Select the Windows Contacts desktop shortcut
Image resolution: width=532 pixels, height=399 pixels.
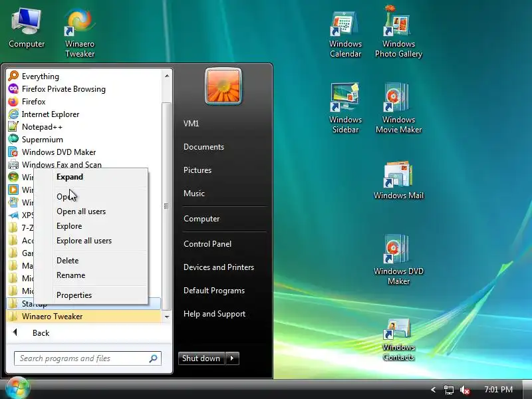398,340
